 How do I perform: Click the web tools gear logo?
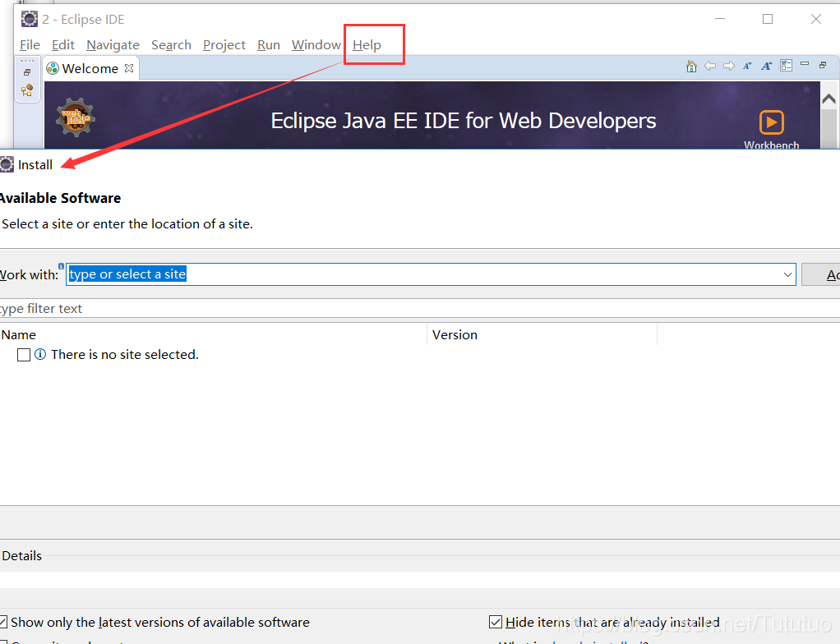click(x=76, y=117)
